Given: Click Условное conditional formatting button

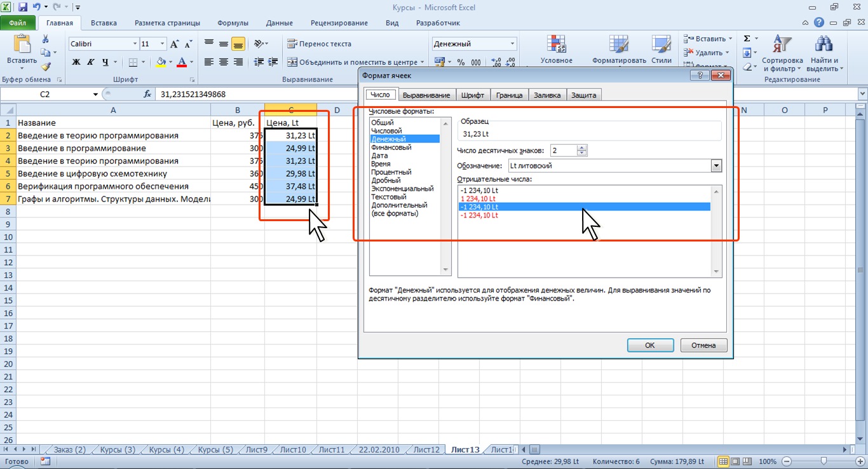Looking at the screenshot, I should click(x=557, y=50).
